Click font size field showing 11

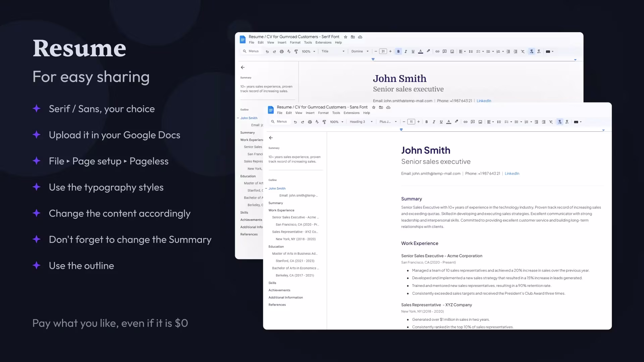click(411, 122)
